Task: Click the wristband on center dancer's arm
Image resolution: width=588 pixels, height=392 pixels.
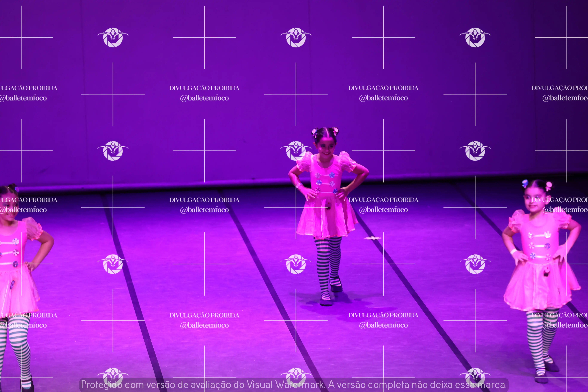Action: (299, 185)
